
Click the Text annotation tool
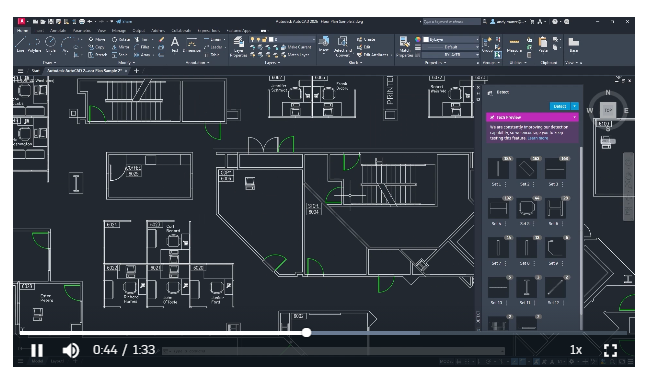point(175,44)
